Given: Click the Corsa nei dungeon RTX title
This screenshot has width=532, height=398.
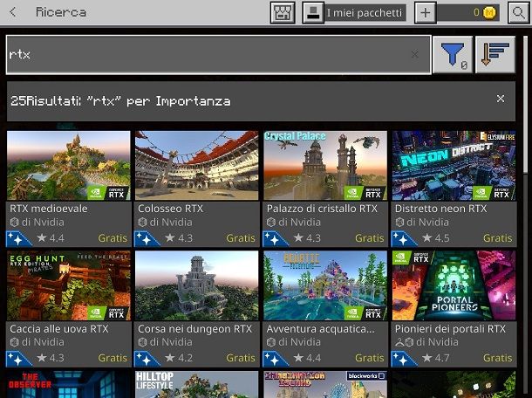Looking at the screenshot, I should click(x=194, y=329).
